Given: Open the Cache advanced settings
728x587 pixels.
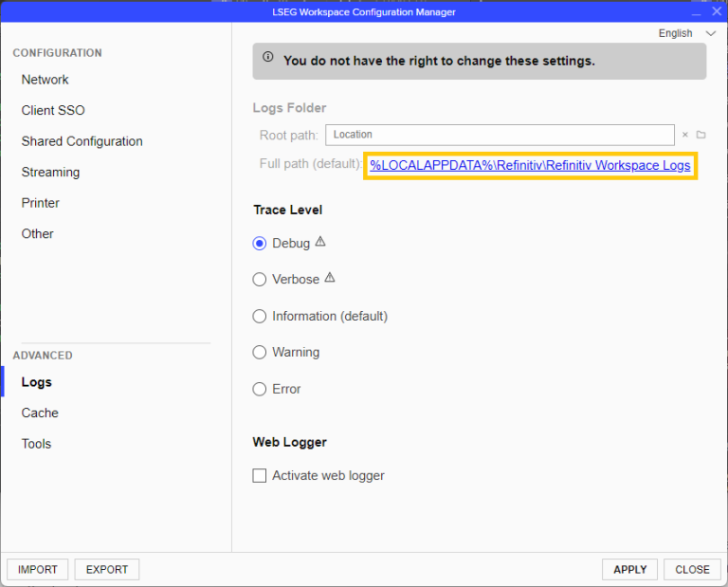Looking at the screenshot, I should point(40,413).
